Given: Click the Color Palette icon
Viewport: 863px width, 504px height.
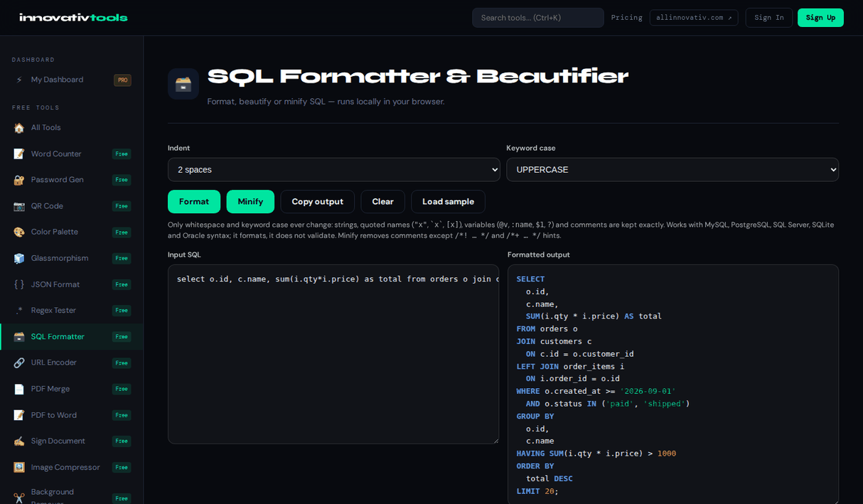Looking at the screenshot, I should [19, 232].
